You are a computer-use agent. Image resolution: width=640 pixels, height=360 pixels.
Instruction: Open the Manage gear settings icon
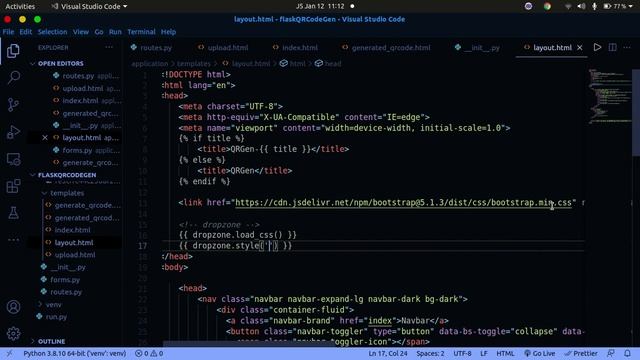point(13,333)
